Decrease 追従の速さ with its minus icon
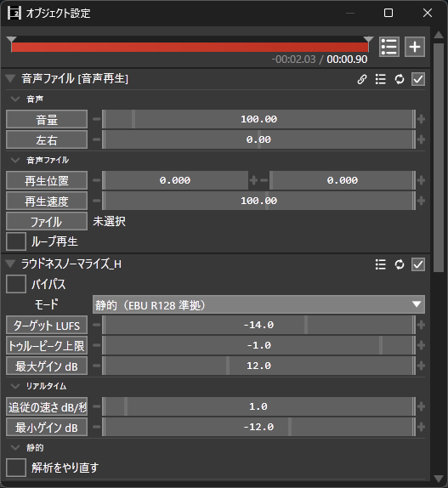The width and height of the screenshot is (448, 488). coord(97,406)
